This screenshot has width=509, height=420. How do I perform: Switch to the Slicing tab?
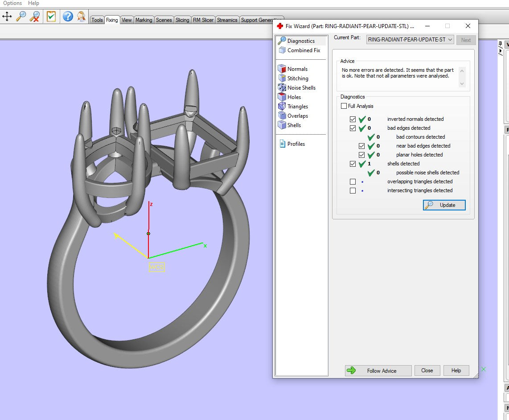coord(182,20)
